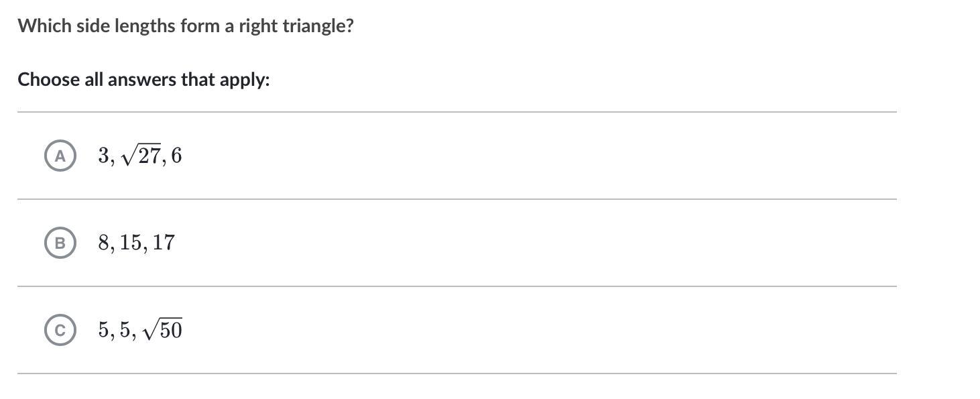Click the number 15 in option B
The width and height of the screenshot is (980, 399).
[x=131, y=243]
